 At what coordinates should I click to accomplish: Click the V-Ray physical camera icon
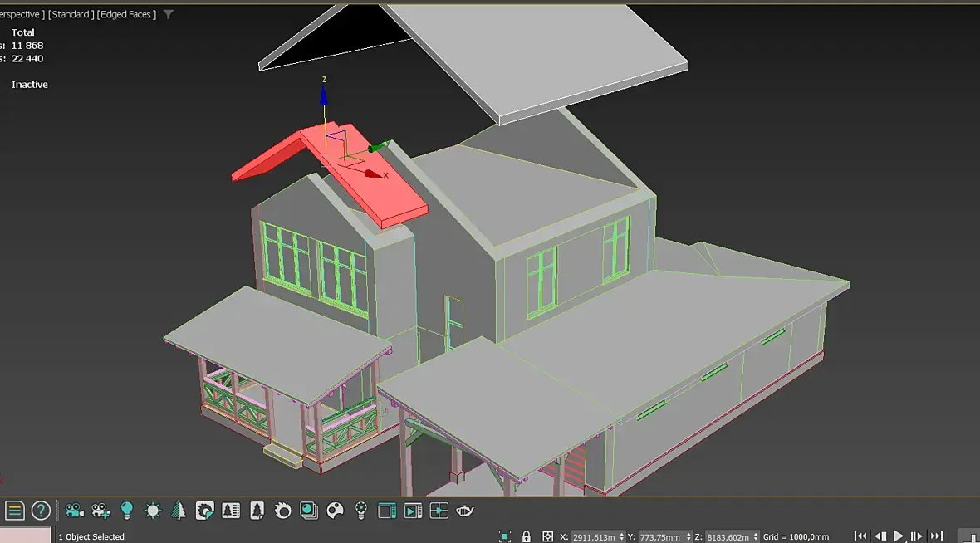[x=75, y=511]
